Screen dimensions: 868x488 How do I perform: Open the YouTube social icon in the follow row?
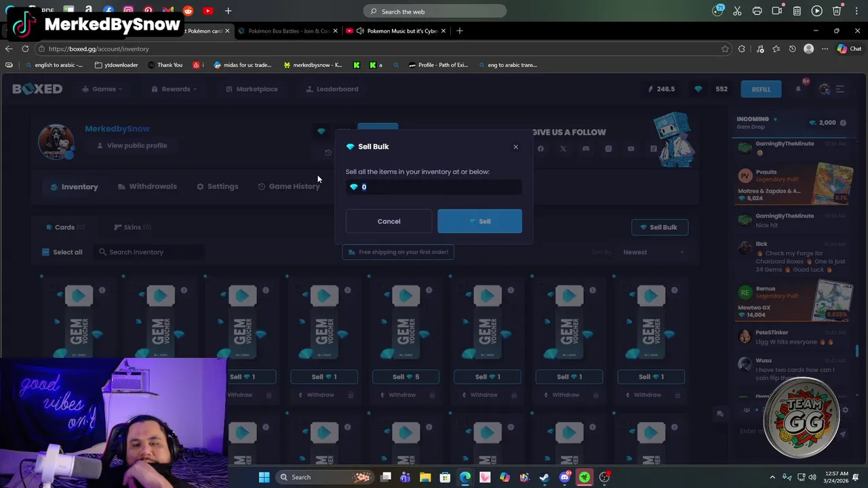click(631, 149)
